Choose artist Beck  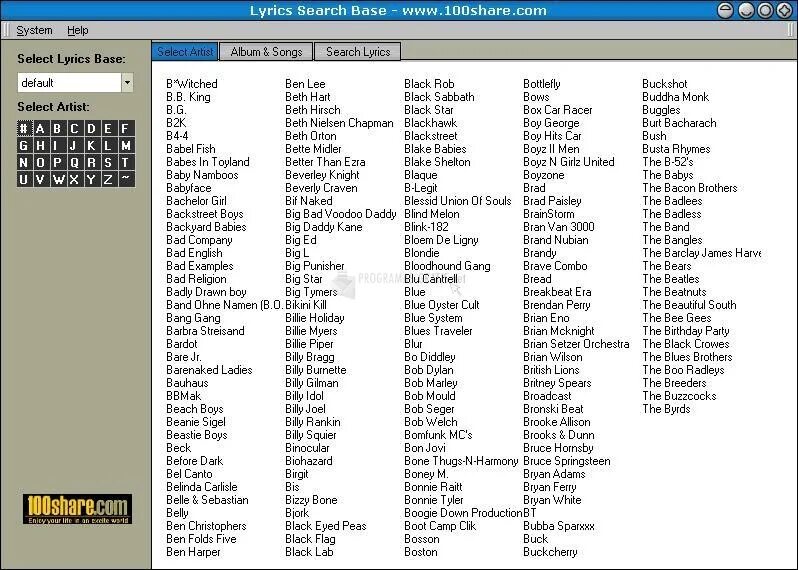(178, 448)
